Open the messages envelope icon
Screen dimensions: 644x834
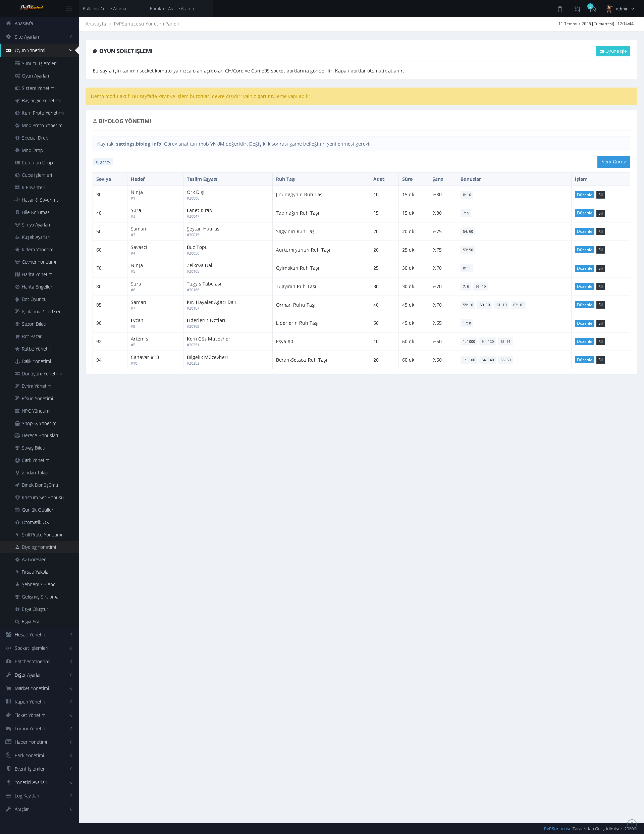pos(593,9)
